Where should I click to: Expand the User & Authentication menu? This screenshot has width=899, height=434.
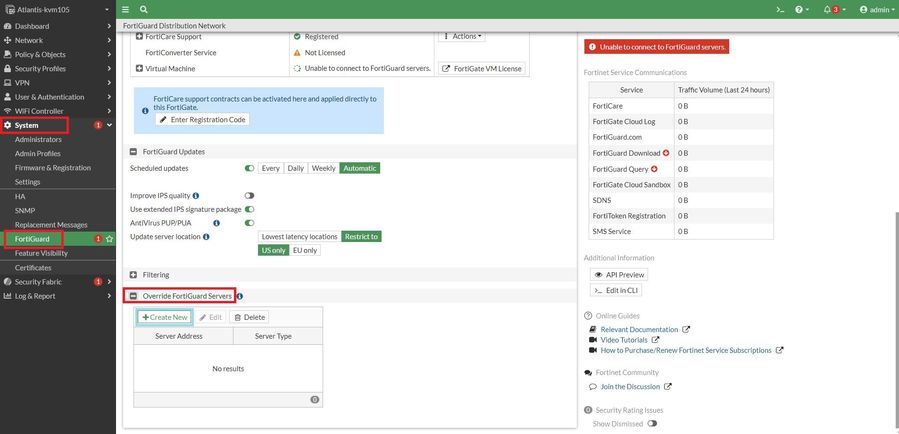[x=57, y=97]
